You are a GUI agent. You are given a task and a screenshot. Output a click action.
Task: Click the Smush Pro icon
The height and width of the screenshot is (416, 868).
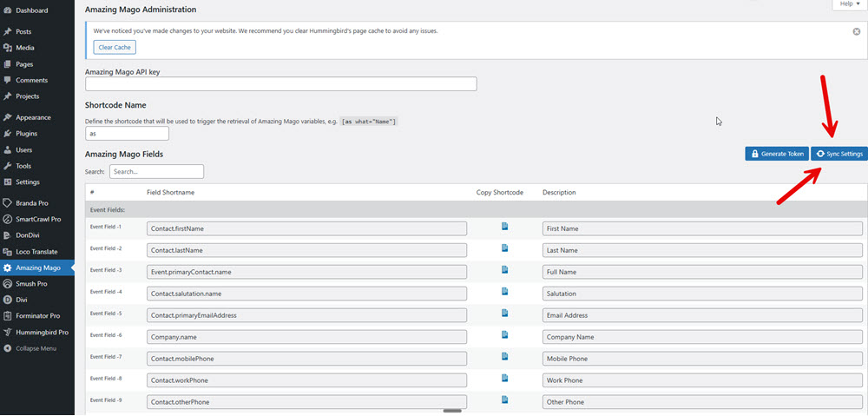coord(7,284)
